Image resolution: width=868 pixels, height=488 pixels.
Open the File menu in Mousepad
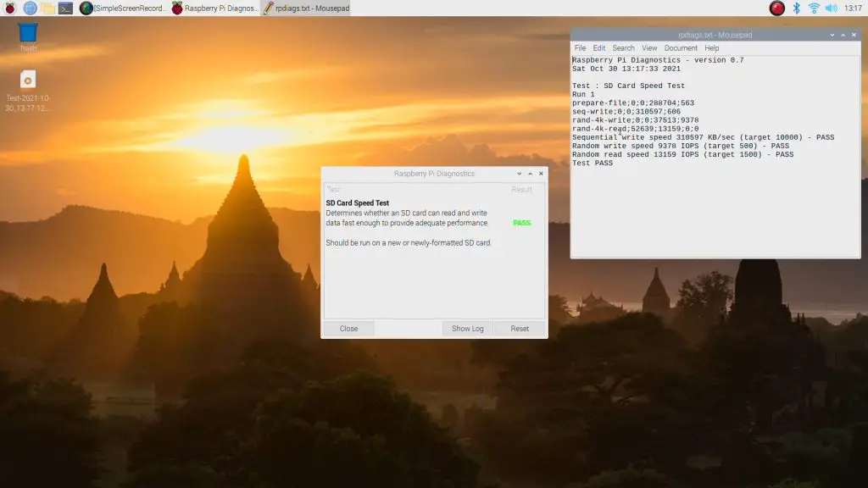(581, 48)
